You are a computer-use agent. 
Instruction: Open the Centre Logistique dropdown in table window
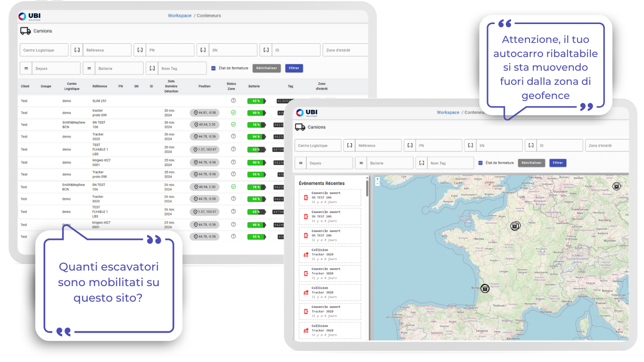pyautogui.click(x=44, y=50)
